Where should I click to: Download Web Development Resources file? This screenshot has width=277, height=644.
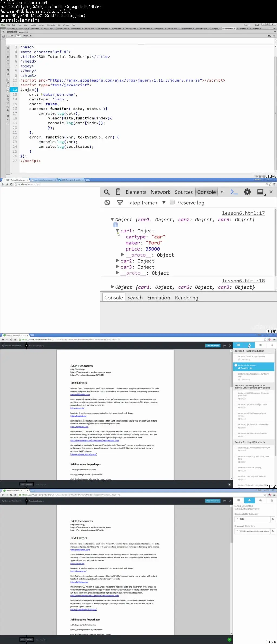click(x=273, y=531)
